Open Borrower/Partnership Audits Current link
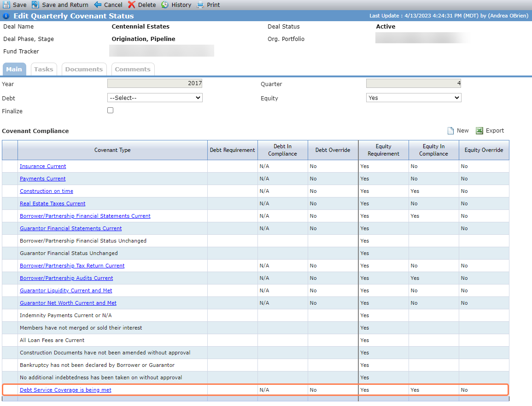The image size is (532, 406). tap(66, 278)
